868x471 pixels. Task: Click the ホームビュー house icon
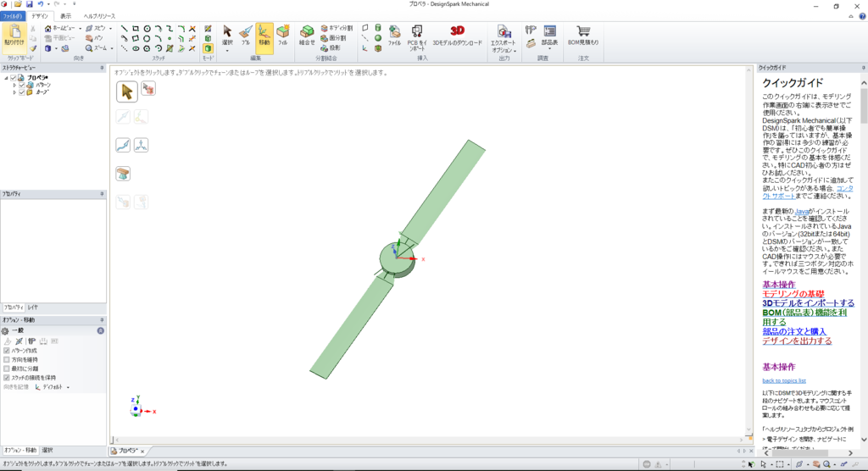(48, 28)
